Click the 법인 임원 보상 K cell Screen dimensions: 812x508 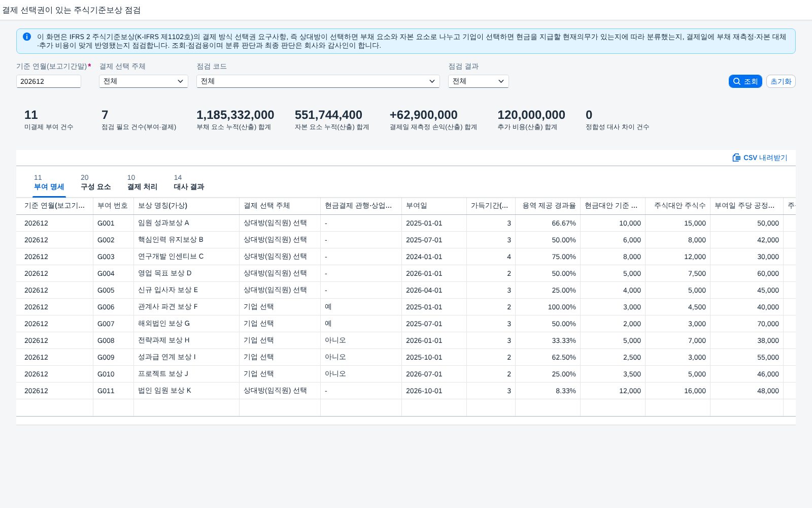(186, 391)
